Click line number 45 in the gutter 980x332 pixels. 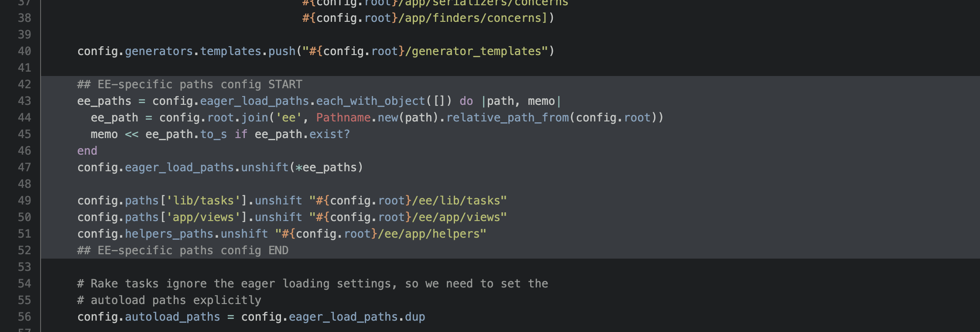[x=24, y=134]
